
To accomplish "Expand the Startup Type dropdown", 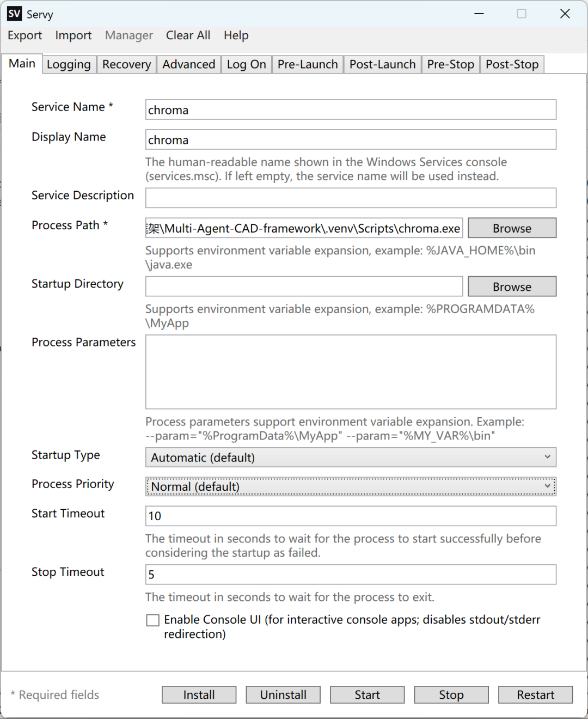I will click(351, 458).
